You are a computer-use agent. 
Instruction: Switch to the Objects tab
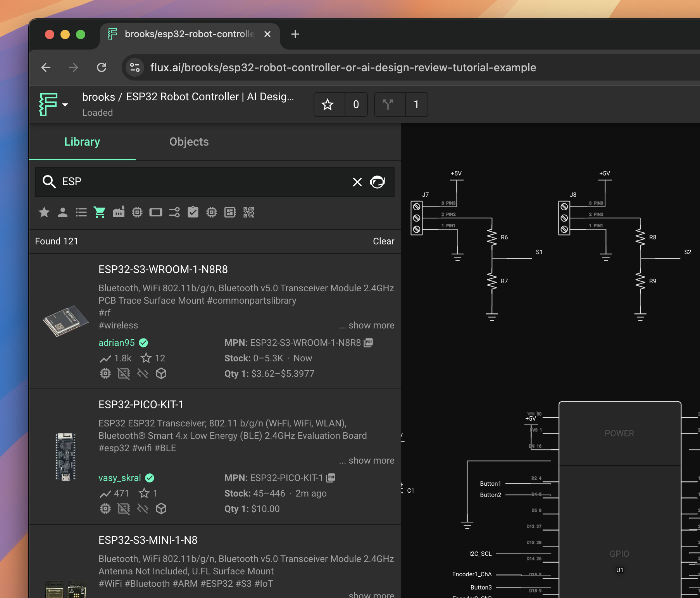(x=189, y=142)
